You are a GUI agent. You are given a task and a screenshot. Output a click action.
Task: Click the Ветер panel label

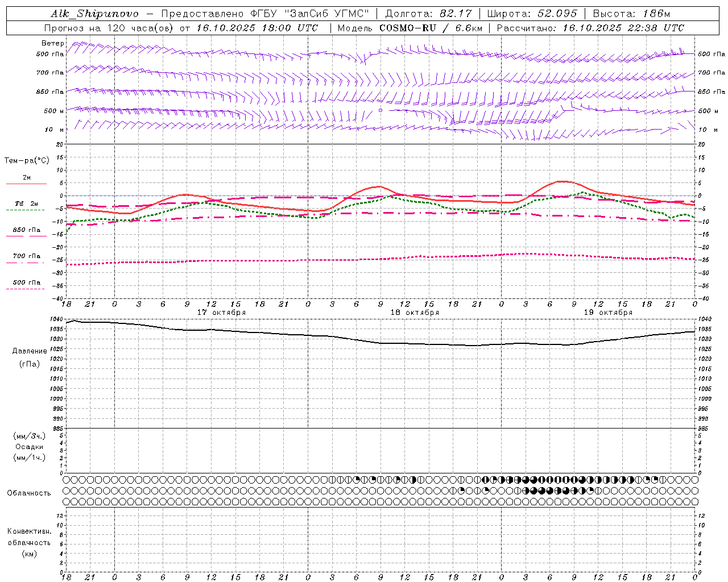pos(53,43)
